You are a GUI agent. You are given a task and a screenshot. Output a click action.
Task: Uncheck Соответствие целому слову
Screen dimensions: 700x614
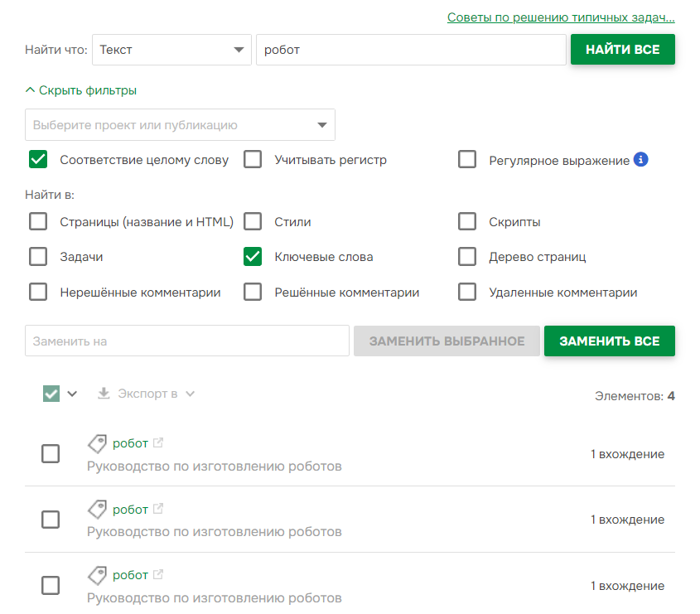(x=37, y=159)
